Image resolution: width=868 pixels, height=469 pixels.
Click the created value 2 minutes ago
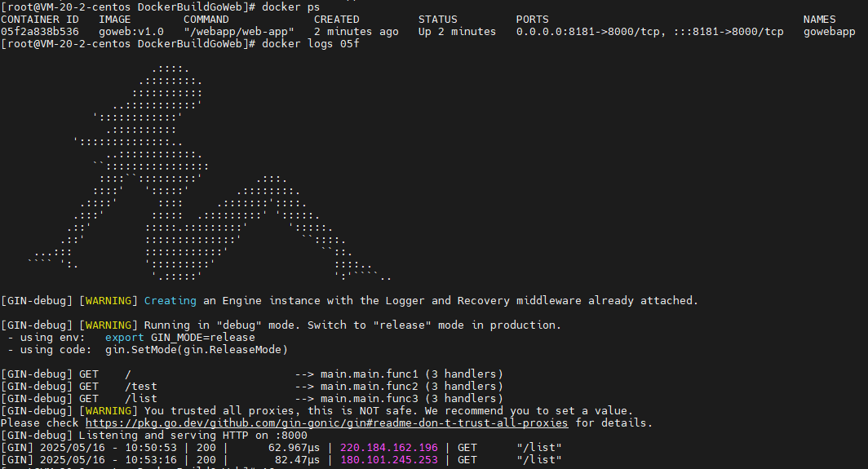coord(356,32)
